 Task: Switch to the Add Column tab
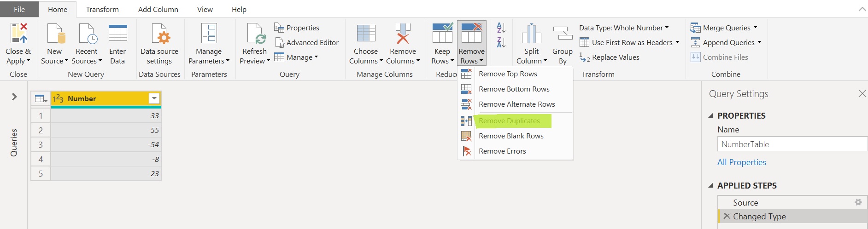pyautogui.click(x=158, y=9)
